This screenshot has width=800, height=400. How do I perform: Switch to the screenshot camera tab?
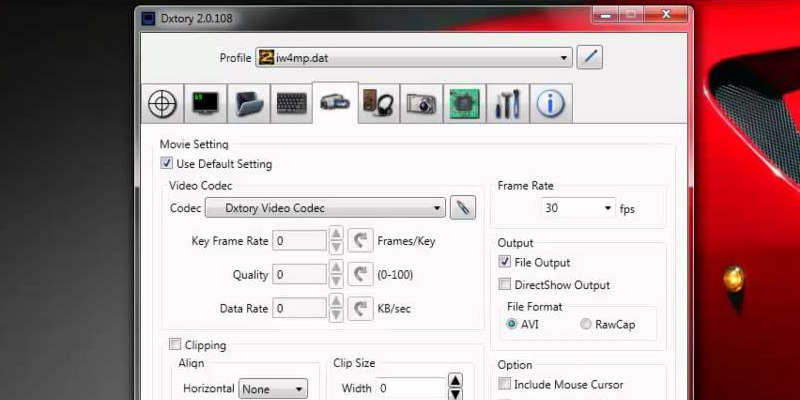[x=421, y=104]
